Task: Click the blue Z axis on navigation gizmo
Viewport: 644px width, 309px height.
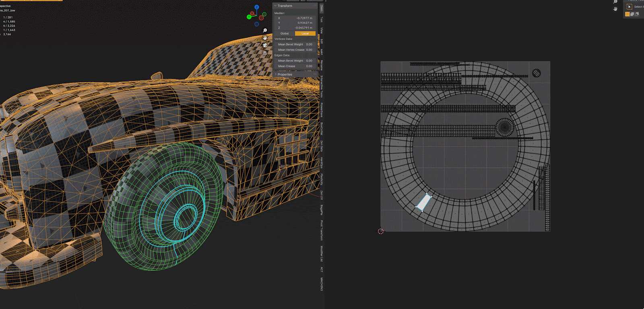Action: tap(256, 7)
